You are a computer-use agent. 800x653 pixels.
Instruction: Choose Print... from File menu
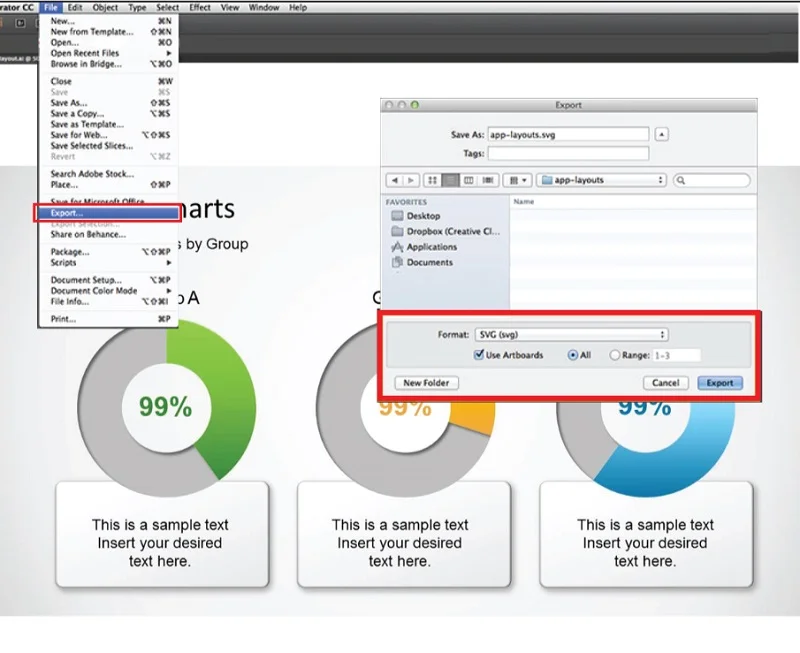click(x=108, y=319)
